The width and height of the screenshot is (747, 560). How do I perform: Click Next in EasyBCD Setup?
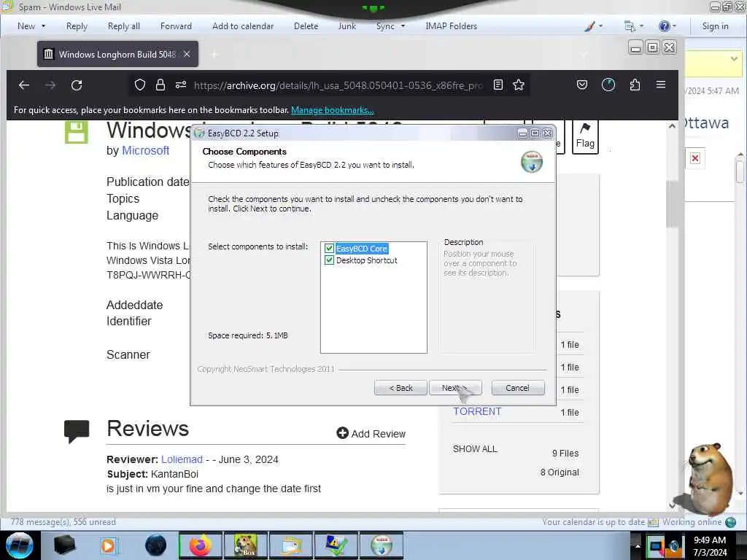[455, 388]
